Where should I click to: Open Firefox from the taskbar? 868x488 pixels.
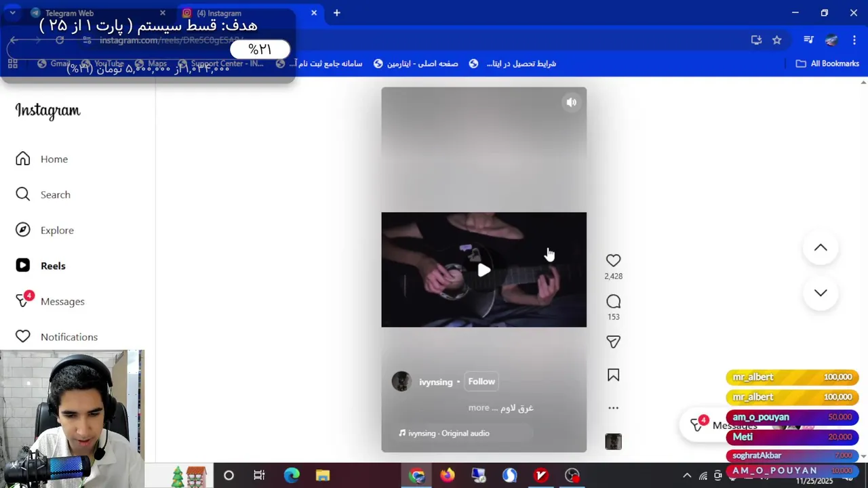[448, 475]
